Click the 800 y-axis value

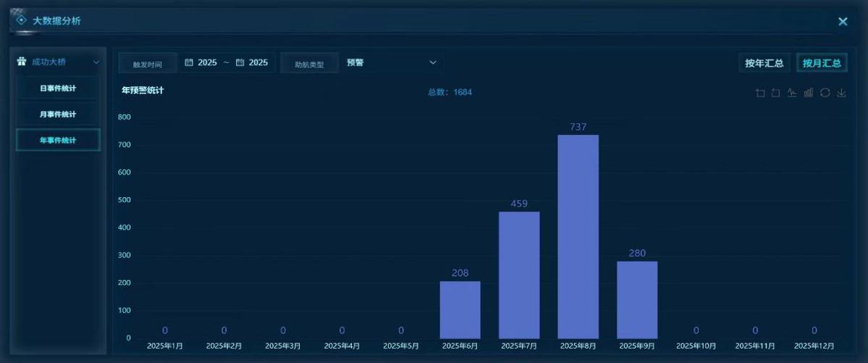pos(125,117)
